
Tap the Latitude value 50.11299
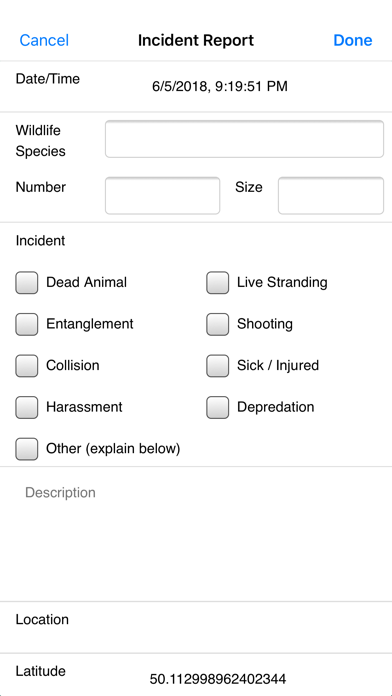point(218,679)
